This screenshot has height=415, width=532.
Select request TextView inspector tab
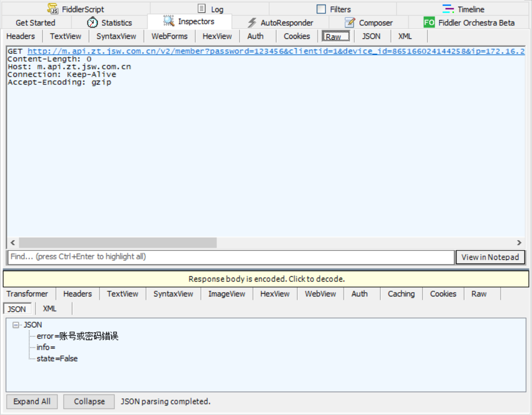(x=66, y=36)
